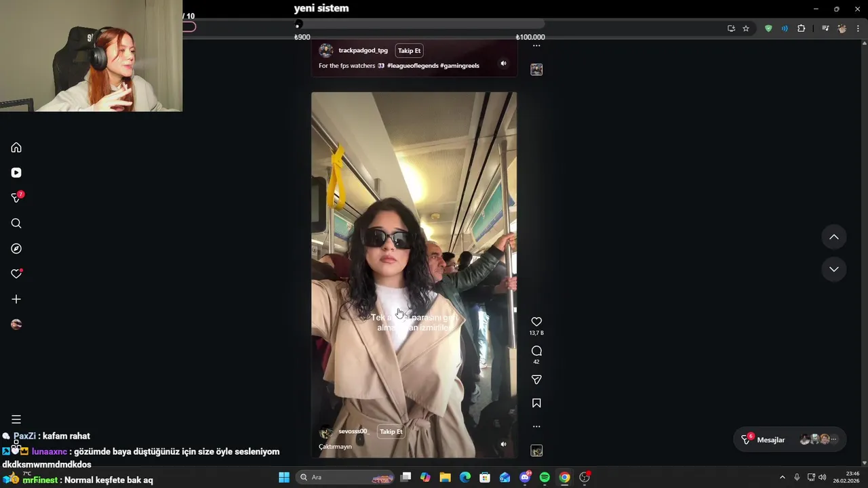Click the caption 'Çaktırmayın'
This screenshot has width=868, height=488.
pyautogui.click(x=335, y=447)
